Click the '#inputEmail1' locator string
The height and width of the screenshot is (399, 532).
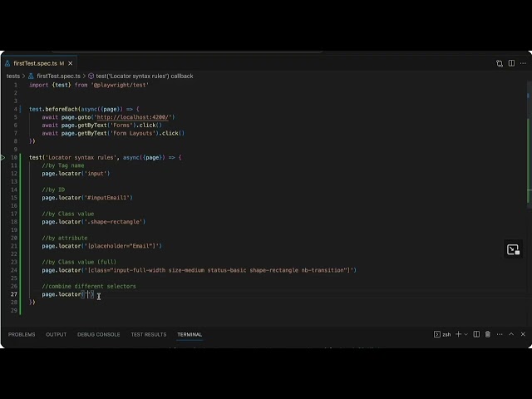pos(108,198)
